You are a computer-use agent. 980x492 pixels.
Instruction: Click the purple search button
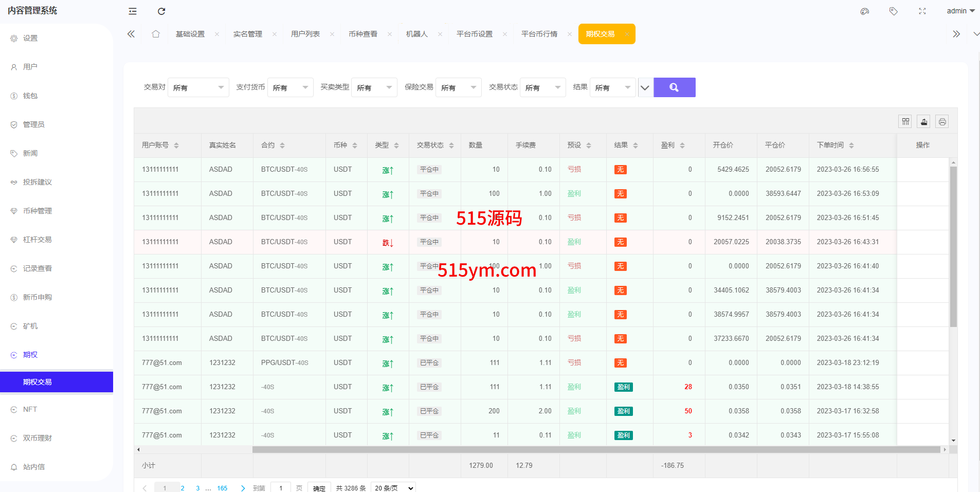(x=674, y=87)
